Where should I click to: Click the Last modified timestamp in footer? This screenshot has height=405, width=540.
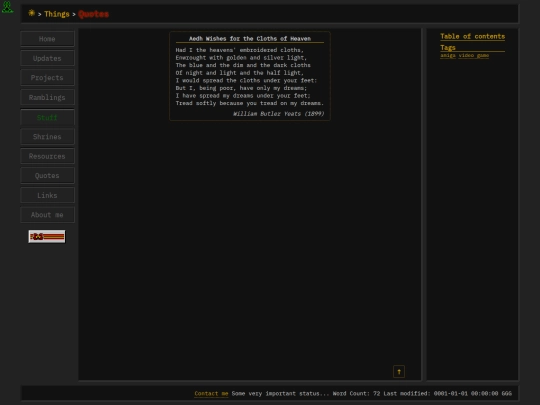click(x=447, y=394)
